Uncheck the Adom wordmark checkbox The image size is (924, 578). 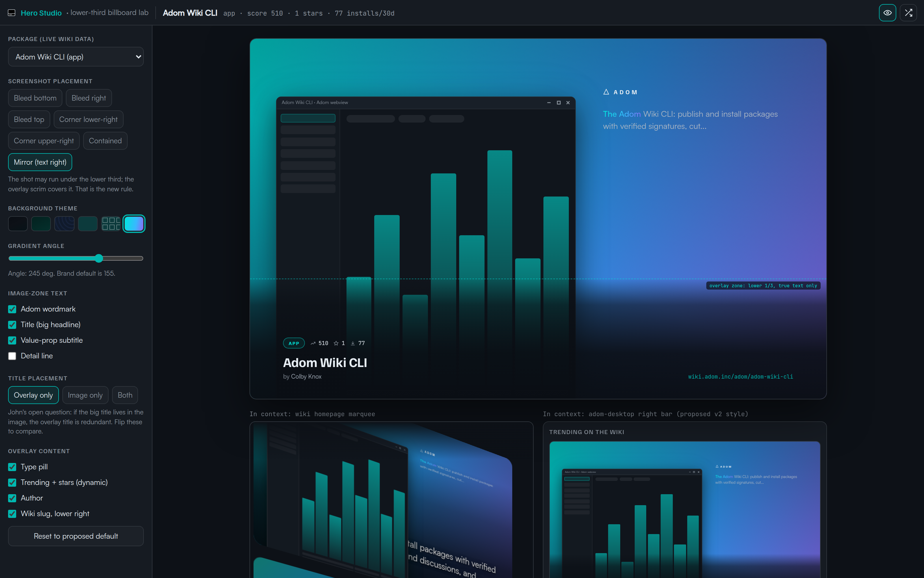(x=12, y=309)
